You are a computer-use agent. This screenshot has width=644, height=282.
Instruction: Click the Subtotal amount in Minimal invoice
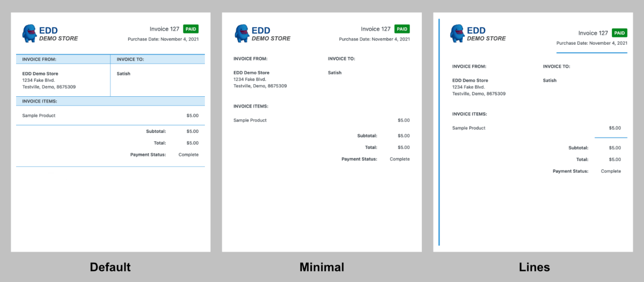pyautogui.click(x=403, y=136)
